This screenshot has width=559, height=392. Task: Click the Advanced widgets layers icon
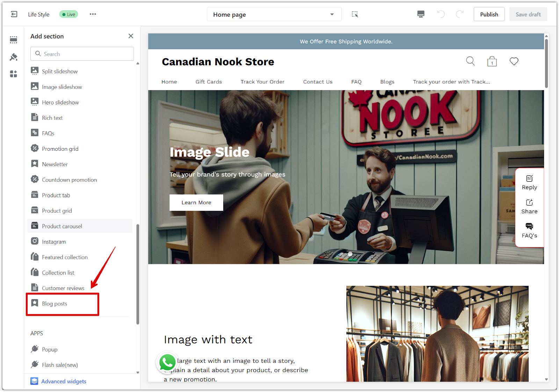coord(34,381)
